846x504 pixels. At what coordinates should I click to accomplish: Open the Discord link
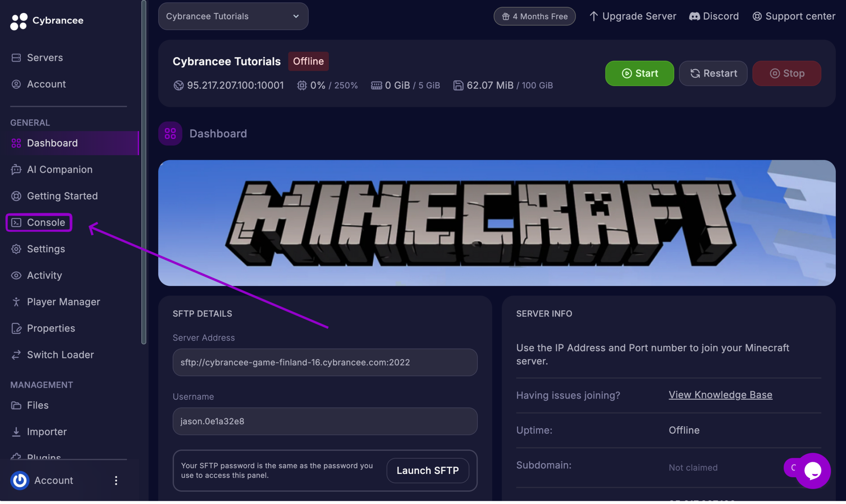pyautogui.click(x=714, y=16)
